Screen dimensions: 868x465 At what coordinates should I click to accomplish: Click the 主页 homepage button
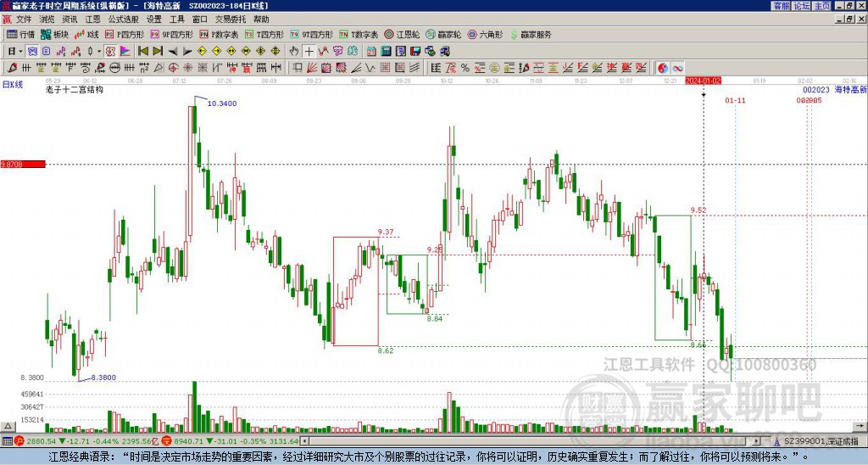[822, 6]
